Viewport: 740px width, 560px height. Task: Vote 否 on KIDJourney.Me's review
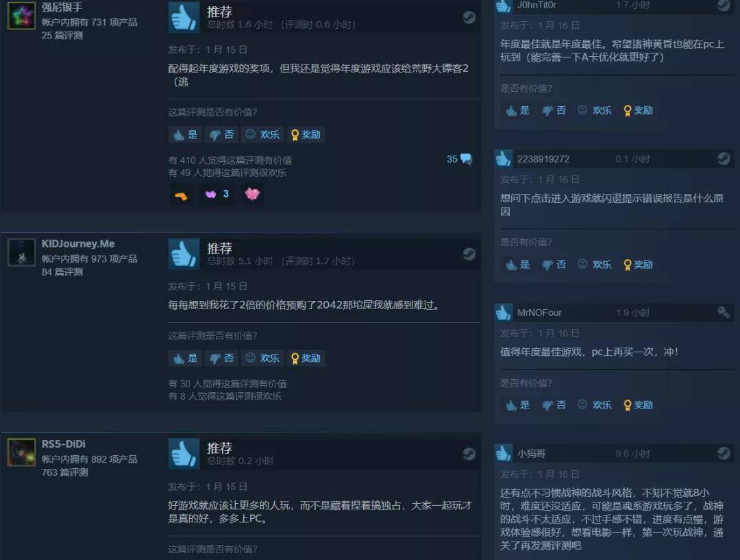pos(222,358)
